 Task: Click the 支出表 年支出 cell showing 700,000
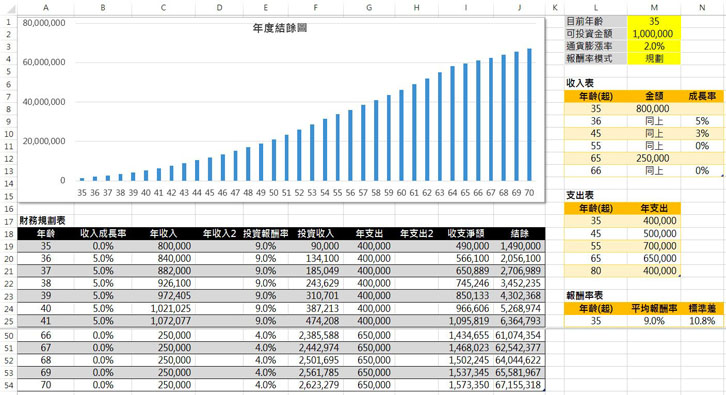(x=654, y=246)
